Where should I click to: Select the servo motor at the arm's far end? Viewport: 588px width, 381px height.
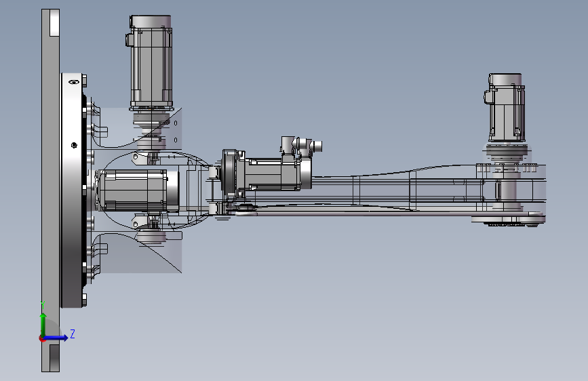click(505, 107)
